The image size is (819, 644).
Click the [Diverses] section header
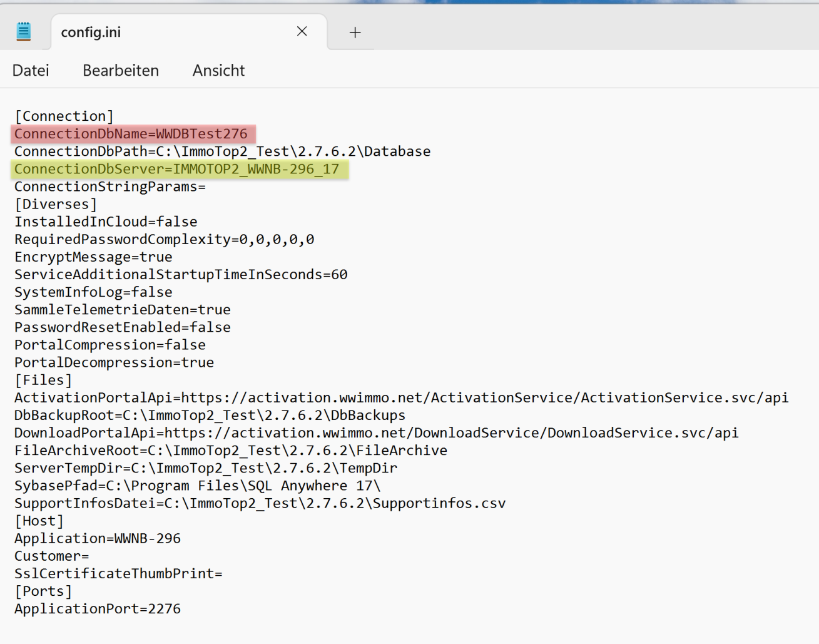56,204
